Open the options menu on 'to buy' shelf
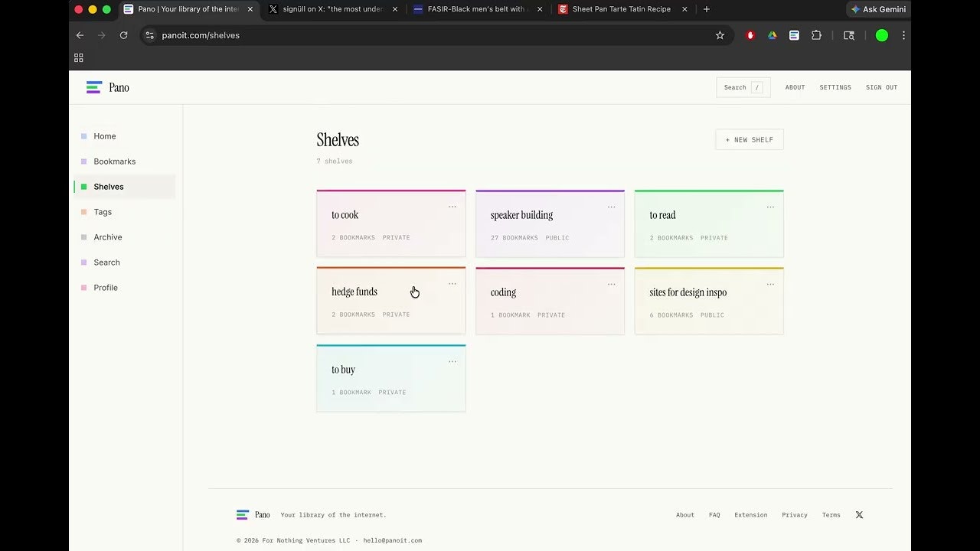Image resolution: width=980 pixels, height=551 pixels. click(452, 361)
